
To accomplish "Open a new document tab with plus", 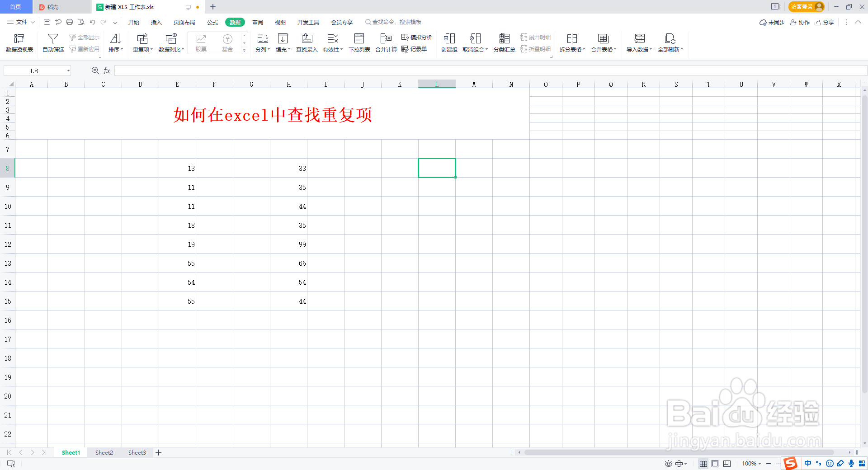I will tap(213, 7).
